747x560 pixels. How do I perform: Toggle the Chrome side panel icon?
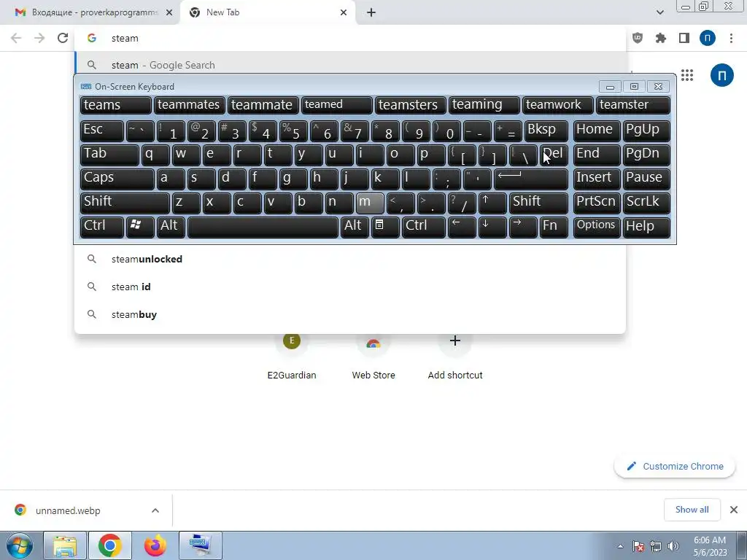click(684, 38)
